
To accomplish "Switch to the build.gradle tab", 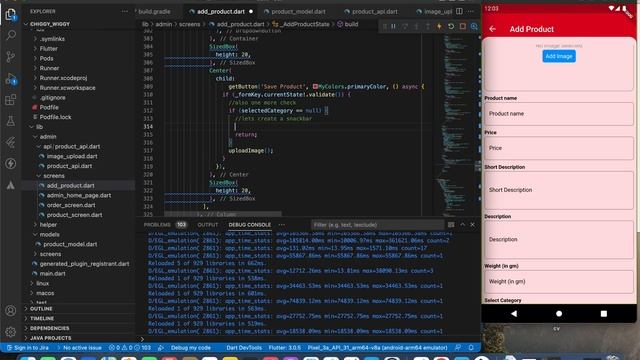I will pyautogui.click(x=154, y=11).
